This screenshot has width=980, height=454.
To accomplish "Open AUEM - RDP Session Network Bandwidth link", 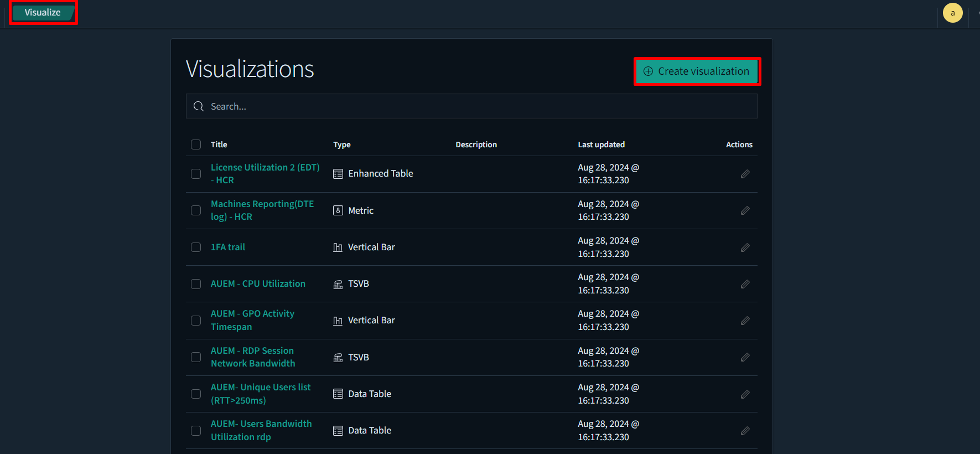I will click(253, 357).
